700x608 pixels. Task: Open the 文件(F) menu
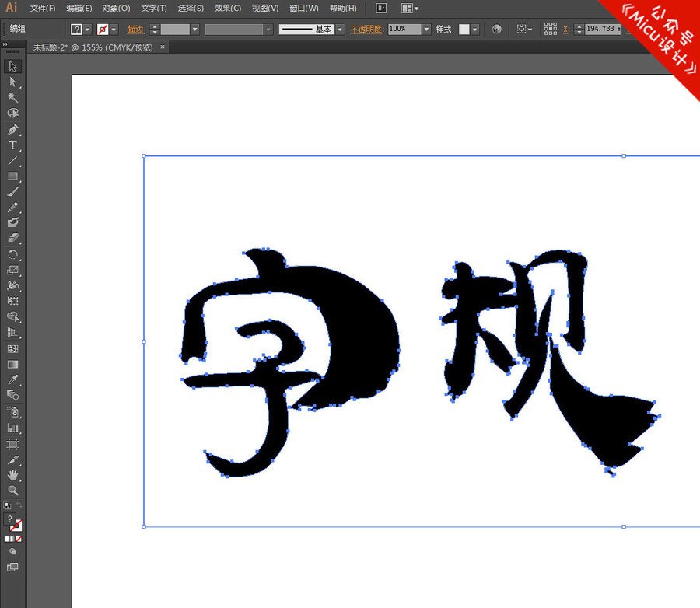pos(43,9)
